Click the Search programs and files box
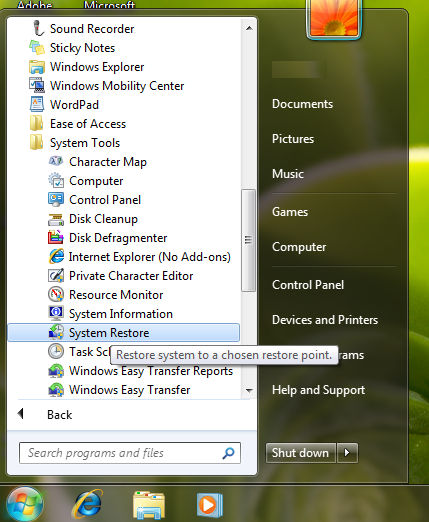Viewport: 429px width, 522px height. pos(130,453)
